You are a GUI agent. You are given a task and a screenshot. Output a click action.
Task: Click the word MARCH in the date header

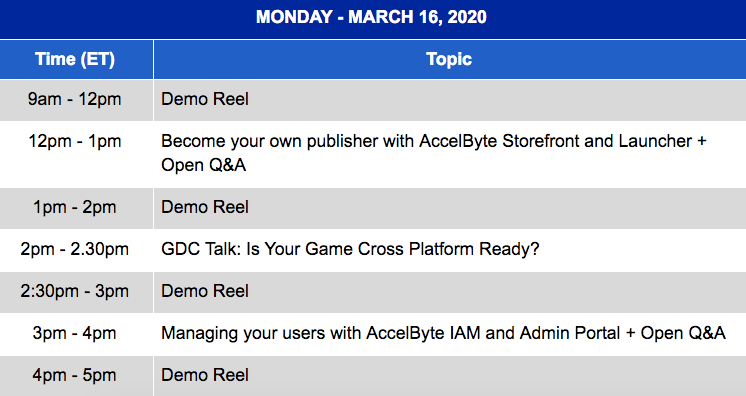tap(381, 17)
